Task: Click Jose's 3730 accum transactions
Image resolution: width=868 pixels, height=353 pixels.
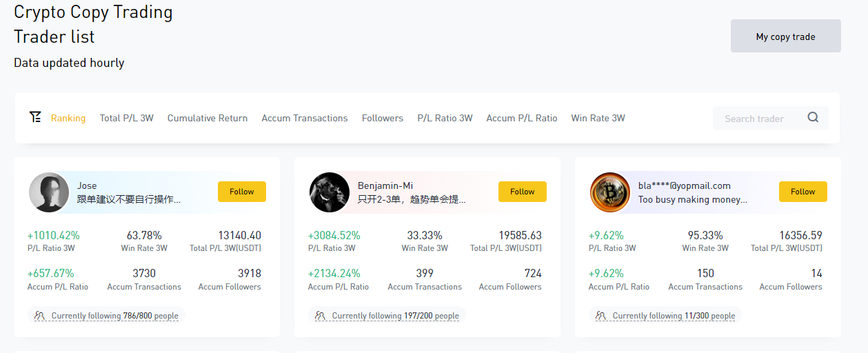Action: [144, 273]
